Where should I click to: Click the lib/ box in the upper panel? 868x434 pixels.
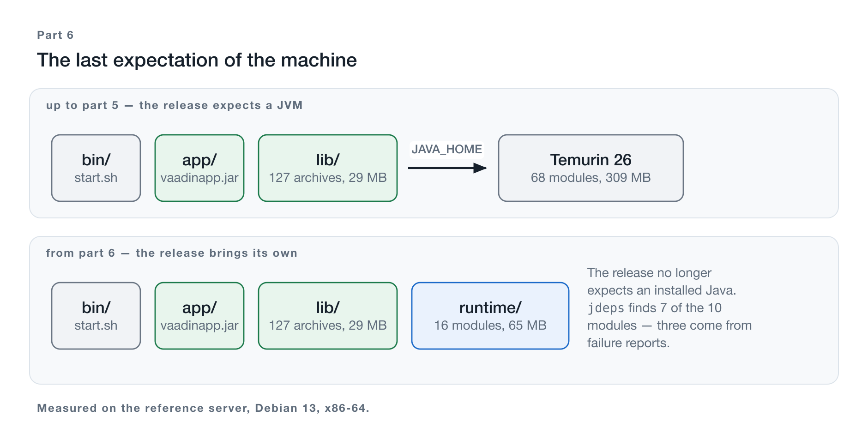coord(328,168)
